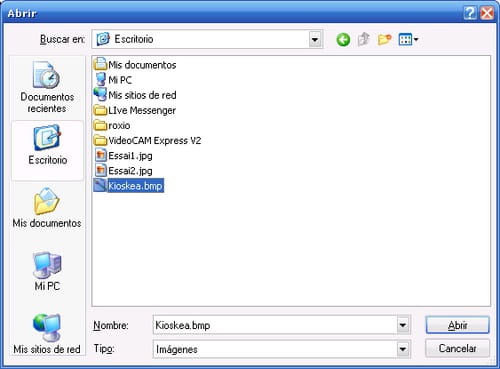This screenshot has width=500, height=369.
Task: Select the Mis sitios de red text in list
Action: click(142, 95)
